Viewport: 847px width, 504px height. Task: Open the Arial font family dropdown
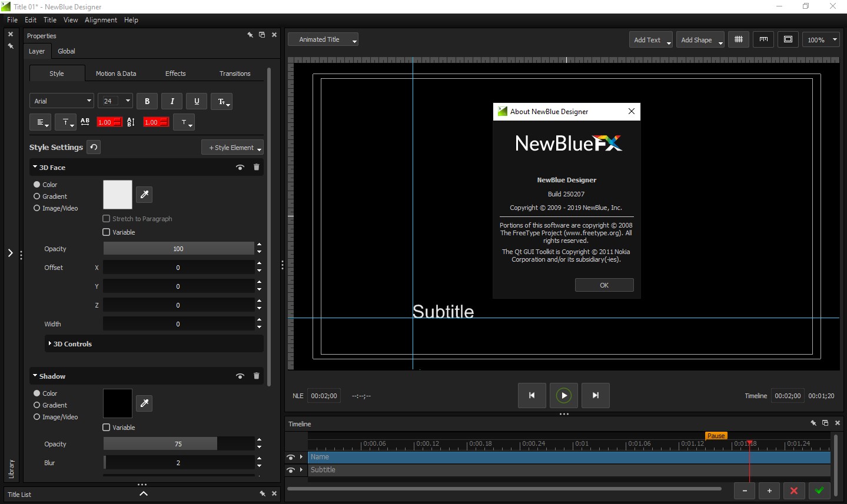(61, 101)
